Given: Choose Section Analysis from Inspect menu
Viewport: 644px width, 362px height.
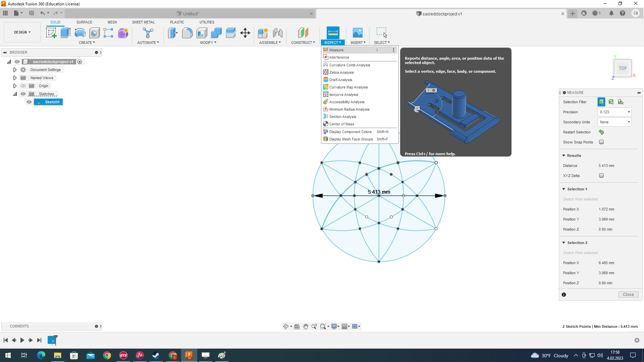Looking at the screenshot, I should click(x=342, y=117).
